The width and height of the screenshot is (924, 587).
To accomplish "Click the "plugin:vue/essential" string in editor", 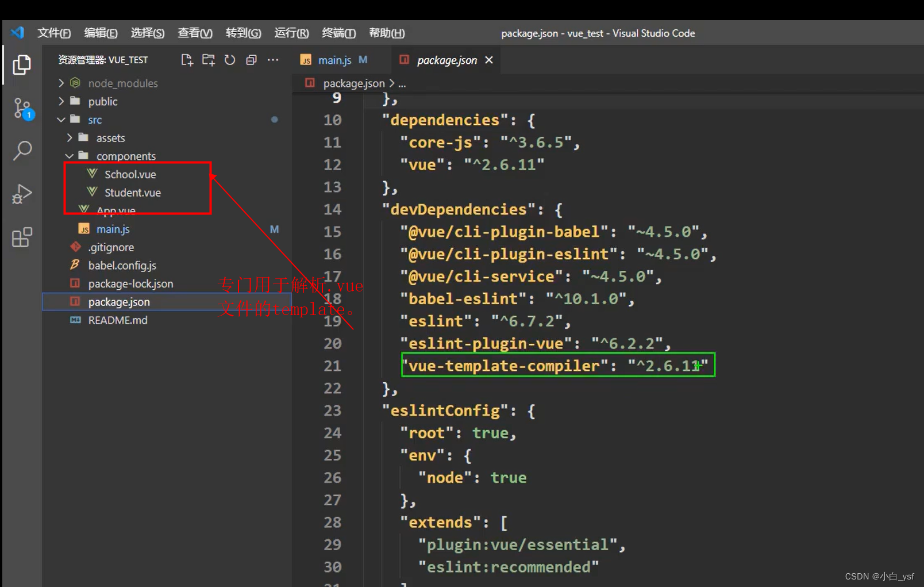I will click(518, 544).
